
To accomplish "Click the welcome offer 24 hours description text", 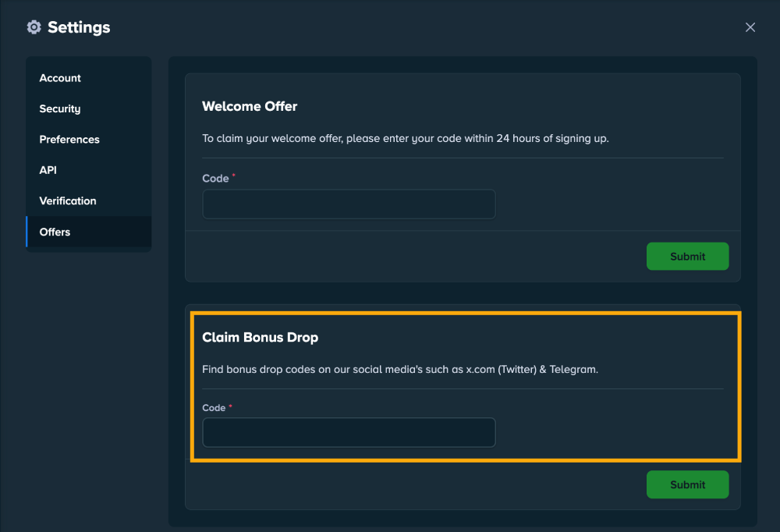I will pyautogui.click(x=405, y=139).
